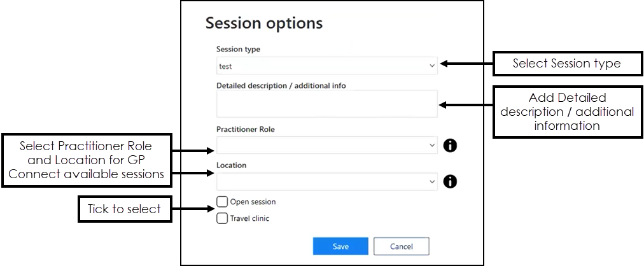
Task: Click the Session options heading
Action: [264, 23]
